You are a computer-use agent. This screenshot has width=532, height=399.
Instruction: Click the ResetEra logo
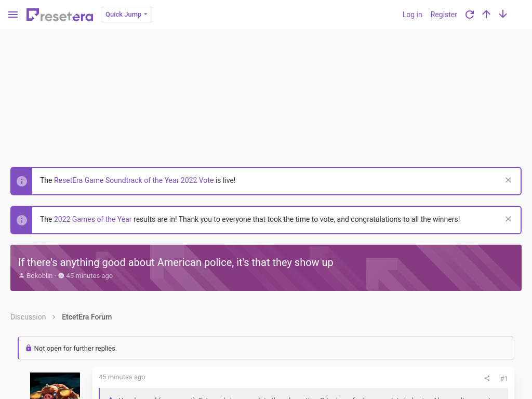point(60,15)
